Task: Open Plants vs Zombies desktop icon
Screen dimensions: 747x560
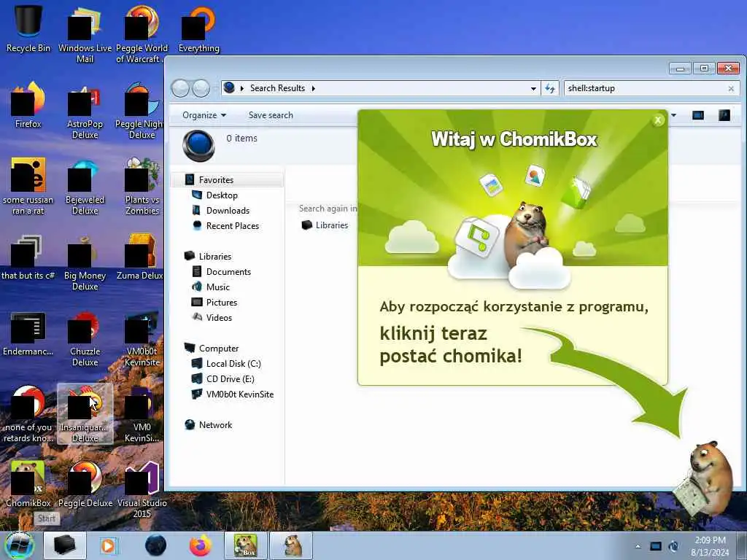Action: [142, 186]
